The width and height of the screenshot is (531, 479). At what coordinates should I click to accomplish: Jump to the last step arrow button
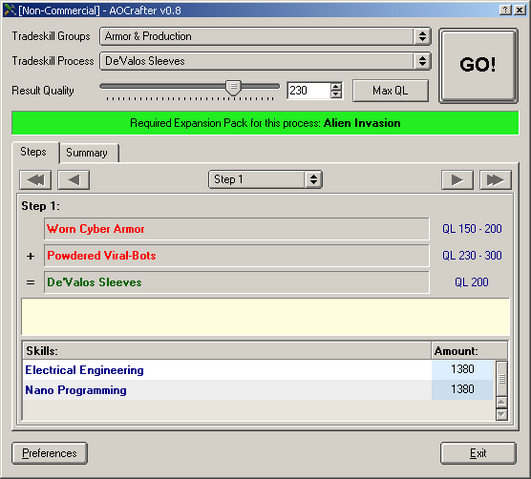point(495,180)
